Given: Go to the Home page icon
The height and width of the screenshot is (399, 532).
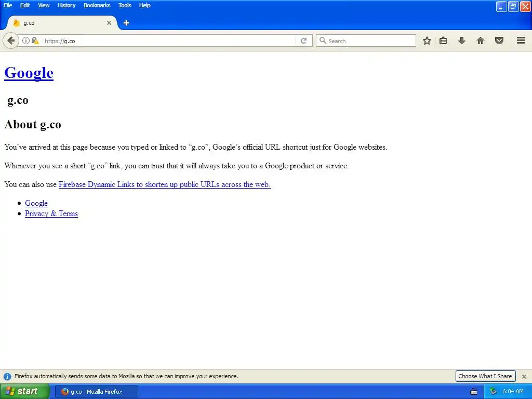Looking at the screenshot, I should click(481, 41).
